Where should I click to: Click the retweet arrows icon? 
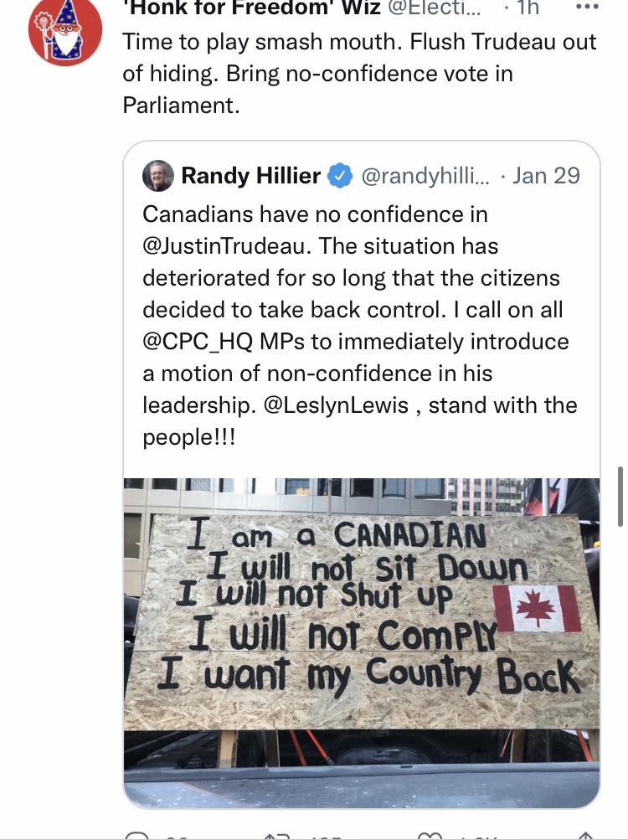click(277, 837)
